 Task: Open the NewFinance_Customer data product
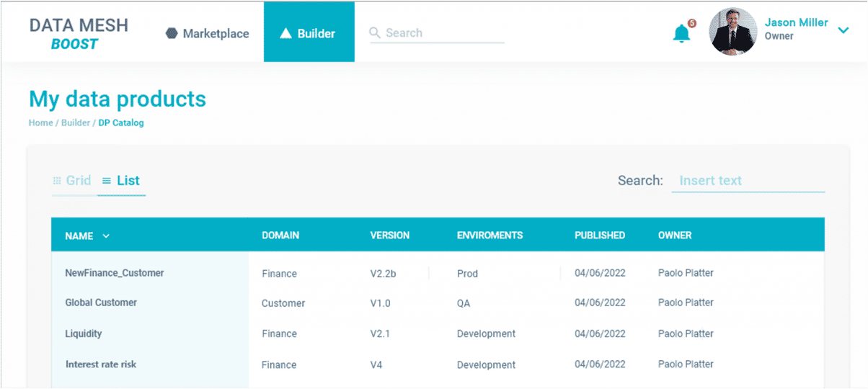115,273
